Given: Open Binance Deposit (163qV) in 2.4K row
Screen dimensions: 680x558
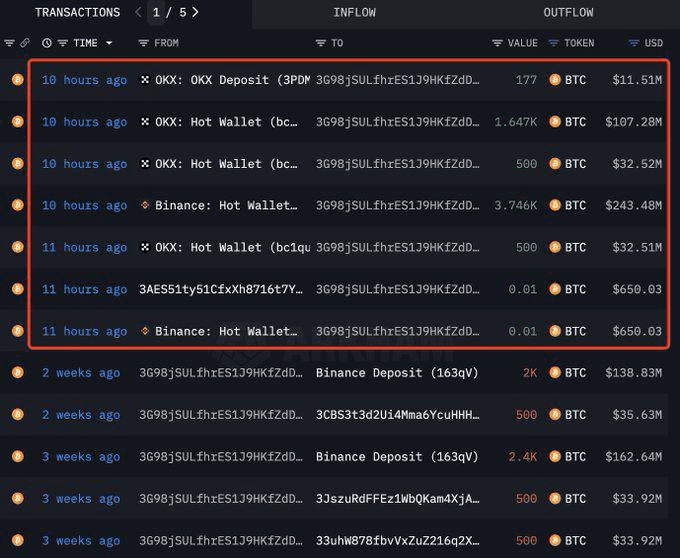Looking at the screenshot, I should (397, 457).
